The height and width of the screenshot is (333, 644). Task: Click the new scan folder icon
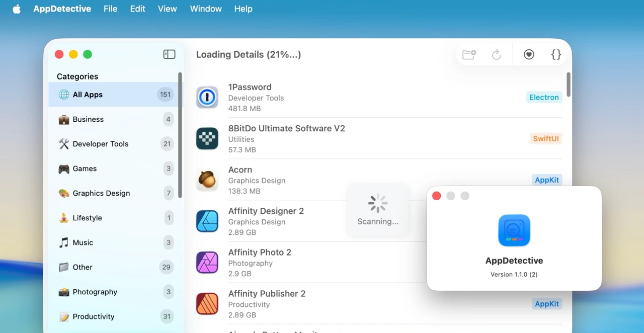pyautogui.click(x=468, y=54)
